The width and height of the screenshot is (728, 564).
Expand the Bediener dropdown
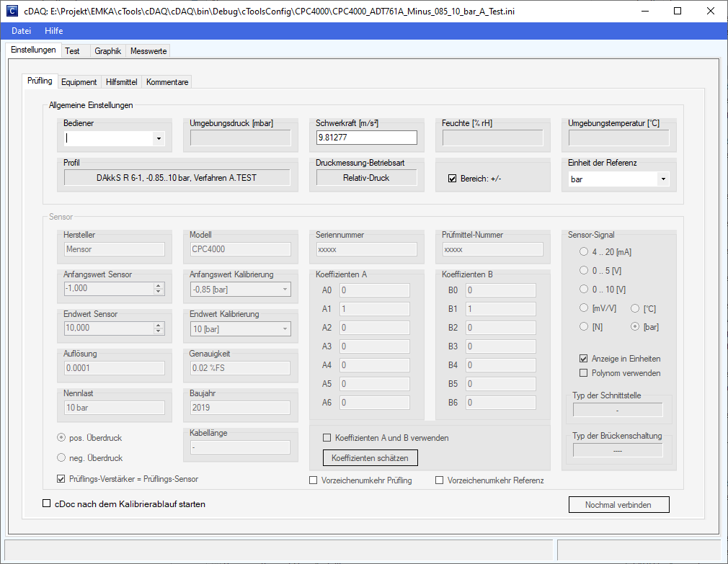(158, 138)
